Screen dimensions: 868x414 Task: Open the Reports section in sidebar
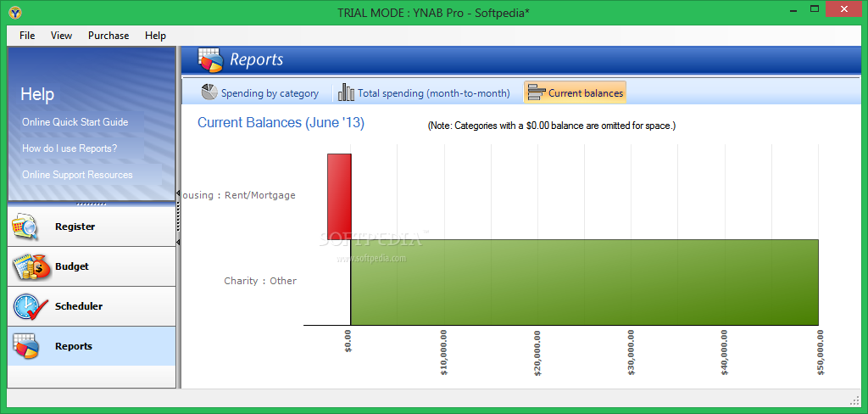pos(92,346)
